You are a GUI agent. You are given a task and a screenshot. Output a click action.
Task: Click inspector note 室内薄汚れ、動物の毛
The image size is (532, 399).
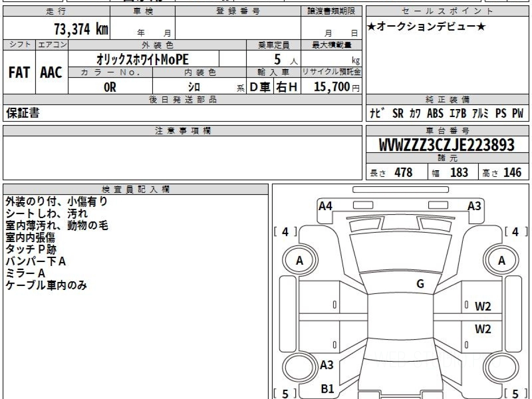[57, 226]
